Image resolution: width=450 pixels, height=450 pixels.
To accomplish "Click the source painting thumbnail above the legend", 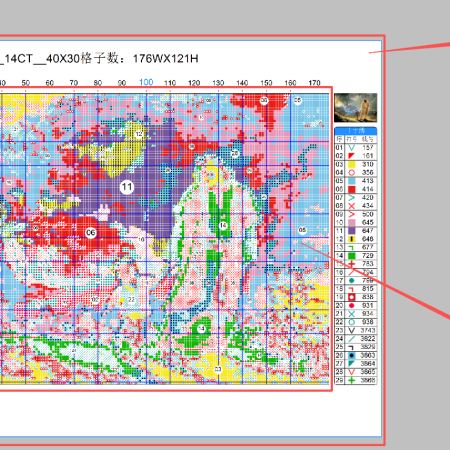I will pos(356,108).
